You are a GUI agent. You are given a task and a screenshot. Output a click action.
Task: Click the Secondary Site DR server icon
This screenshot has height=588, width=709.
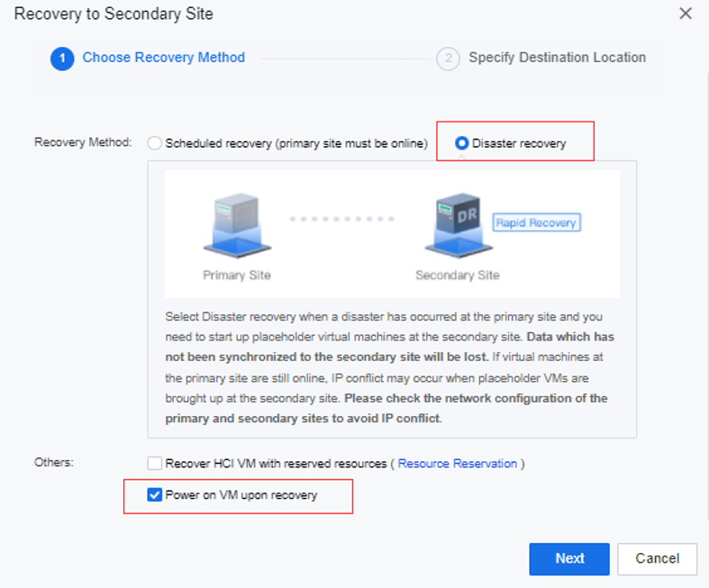pyautogui.click(x=459, y=226)
